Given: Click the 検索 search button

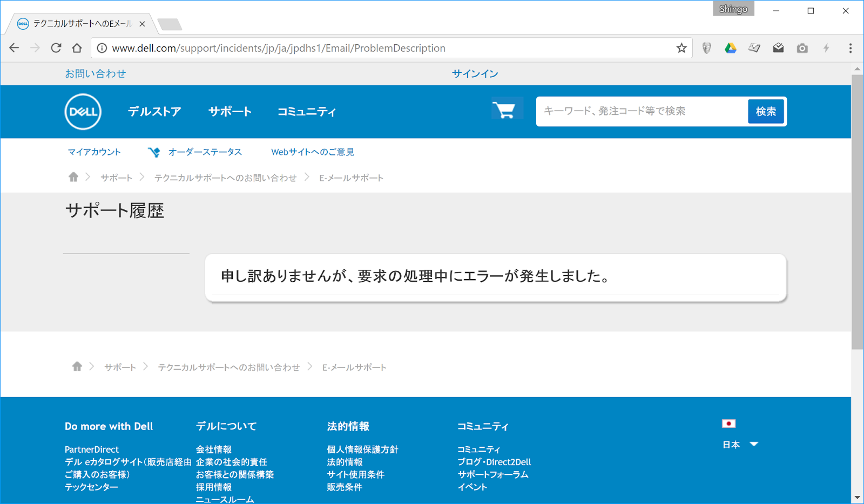Looking at the screenshot, I should [766, 112].
